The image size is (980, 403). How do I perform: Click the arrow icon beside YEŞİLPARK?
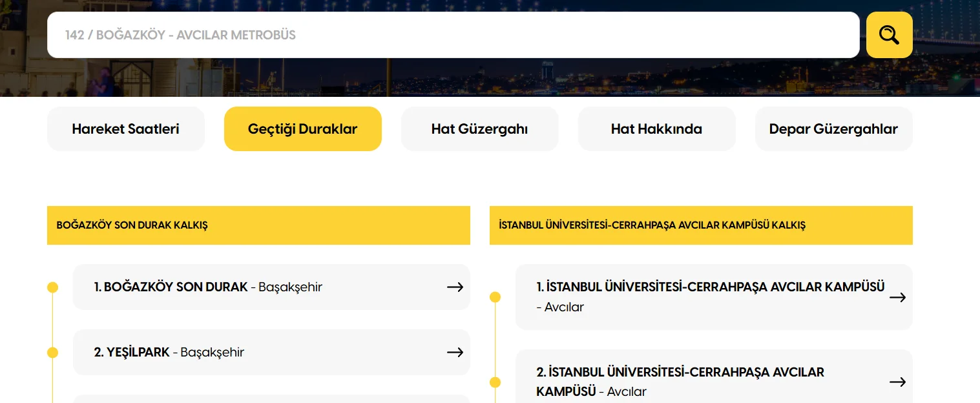455,352
